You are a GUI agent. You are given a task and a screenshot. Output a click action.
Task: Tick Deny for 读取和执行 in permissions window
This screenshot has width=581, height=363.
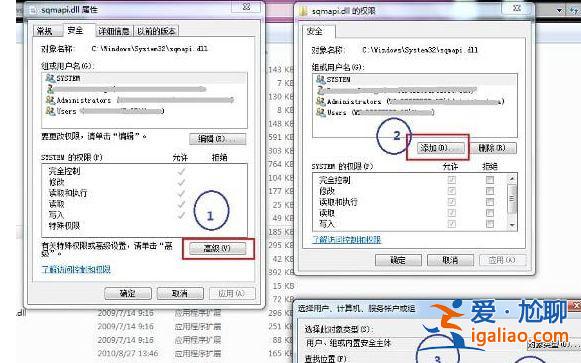click(x=490, y=202)
